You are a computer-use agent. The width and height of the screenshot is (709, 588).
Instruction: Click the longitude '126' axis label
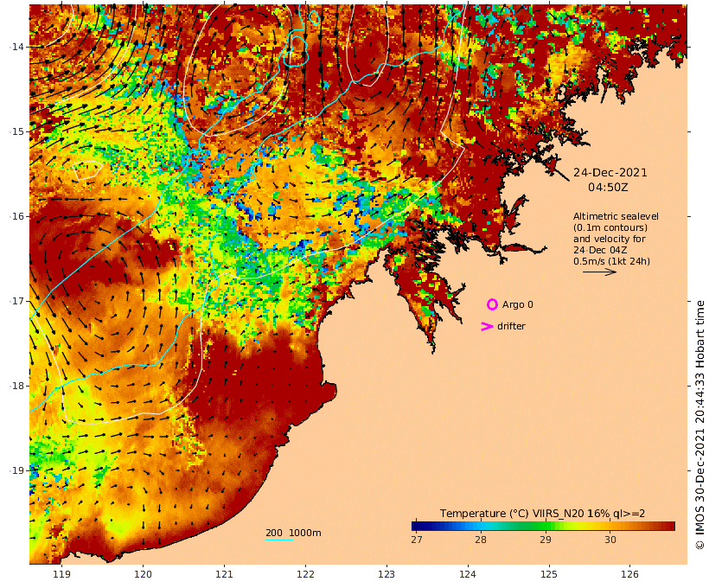[629, 574]
